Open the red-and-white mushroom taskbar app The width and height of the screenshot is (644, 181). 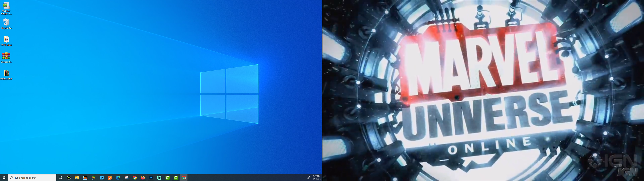(x=126, y=178)
